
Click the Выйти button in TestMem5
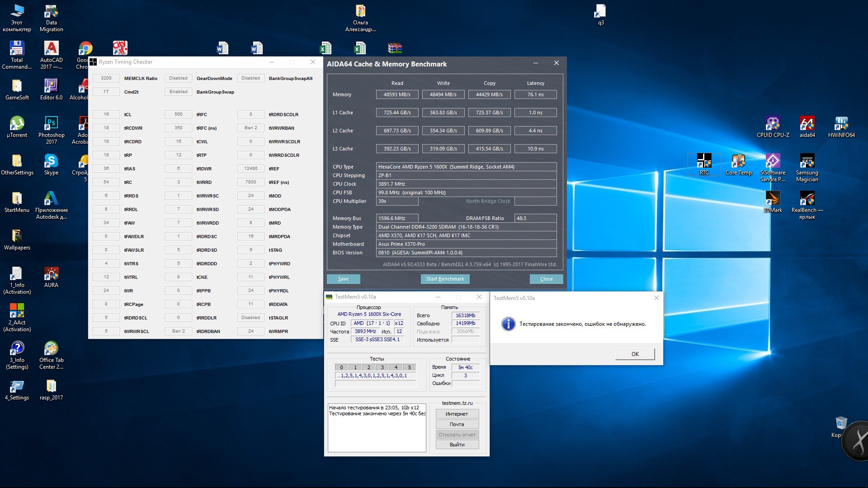click(x=457, y=445)
